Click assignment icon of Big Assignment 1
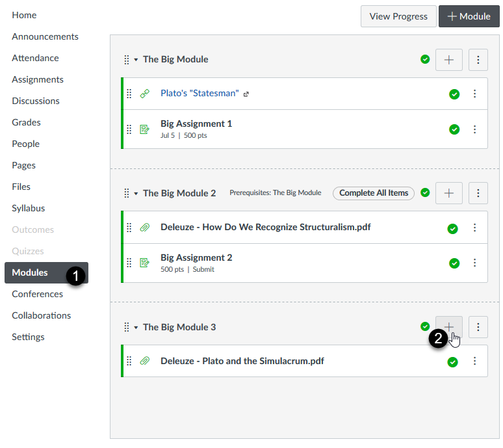 tap(145, 129)
